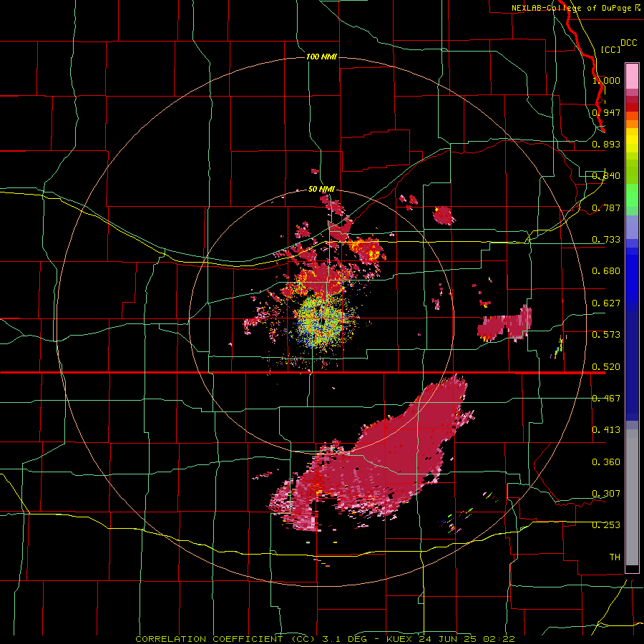Click the 0.733 color scale value
The image size is (644, 644).
606,240
